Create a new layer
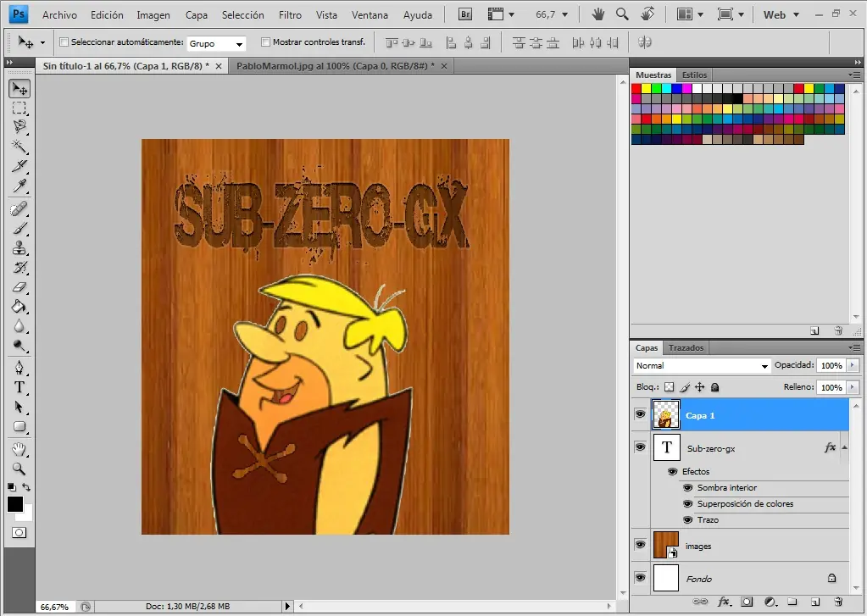 click(815, 602)
